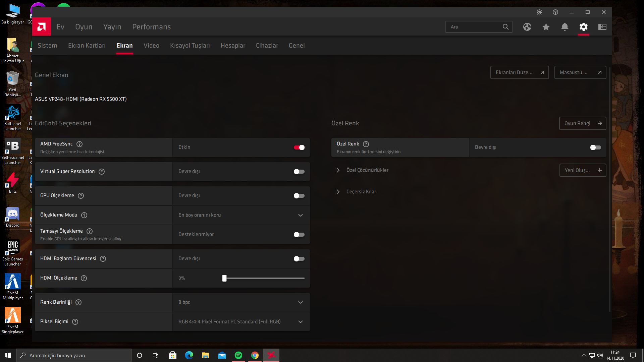Screen dimensions: 644x362
Task: Click the AMD logo home icon
Action: (42, 27)
